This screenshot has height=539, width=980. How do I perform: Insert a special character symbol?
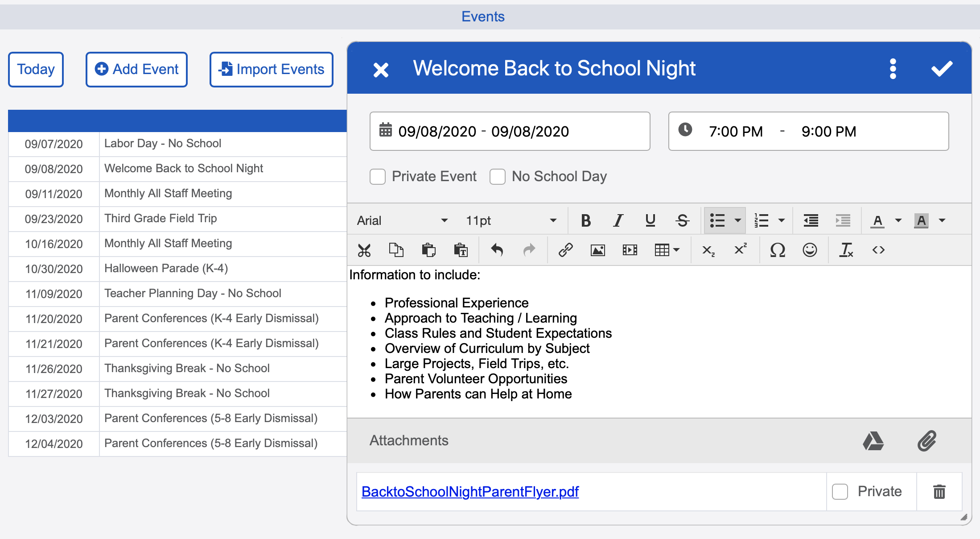pyautogui.click(x=777, y=250)
